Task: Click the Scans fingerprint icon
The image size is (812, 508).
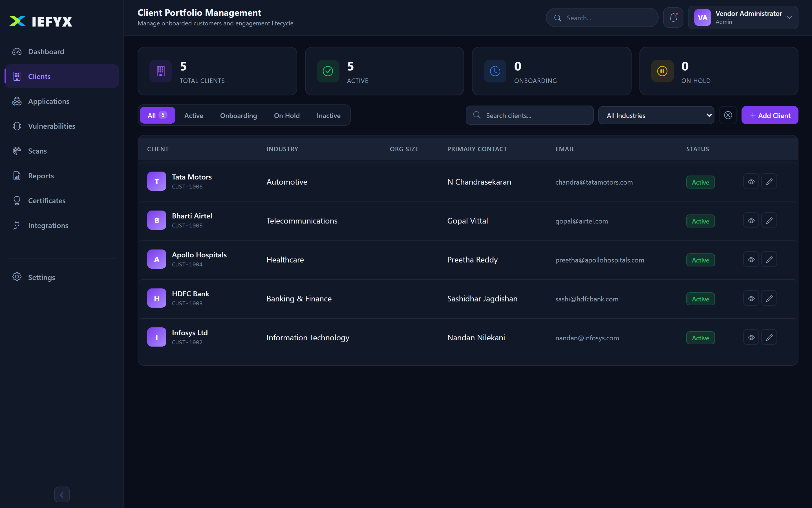Action: coord(17,151)
